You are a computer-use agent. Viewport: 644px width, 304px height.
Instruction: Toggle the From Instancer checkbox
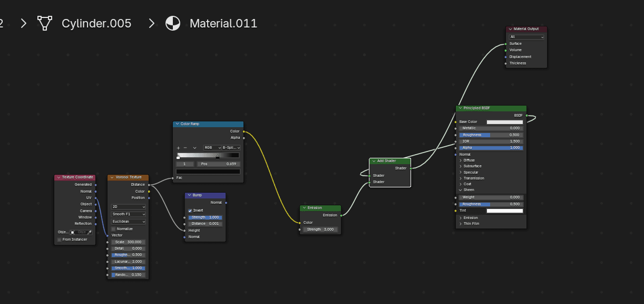click(59, 240)
